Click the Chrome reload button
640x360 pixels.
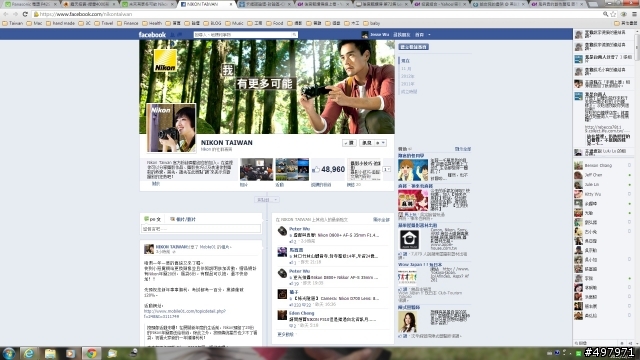[25, 14]
